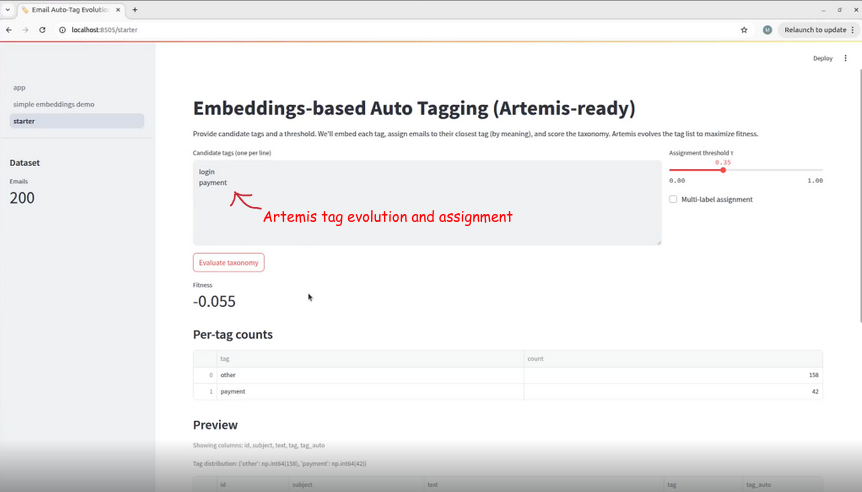Enable Multi-label assignment checkbox
The image size is (862, 492).
[x=673, y=199]
